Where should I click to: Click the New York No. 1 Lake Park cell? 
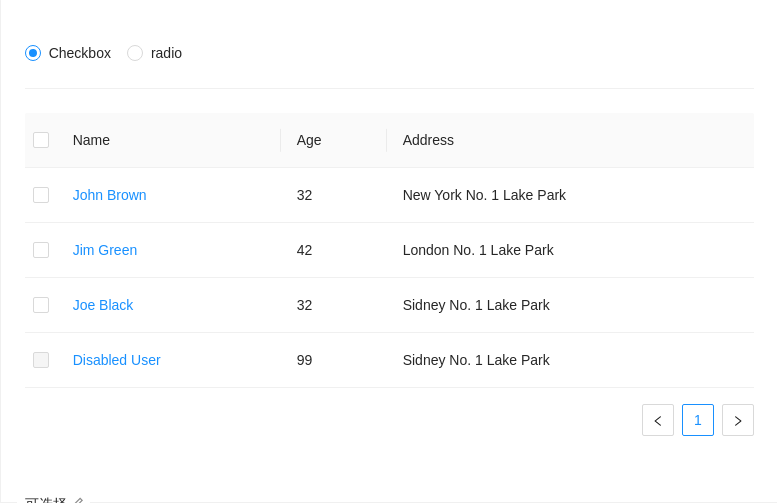tap(484, 195)
